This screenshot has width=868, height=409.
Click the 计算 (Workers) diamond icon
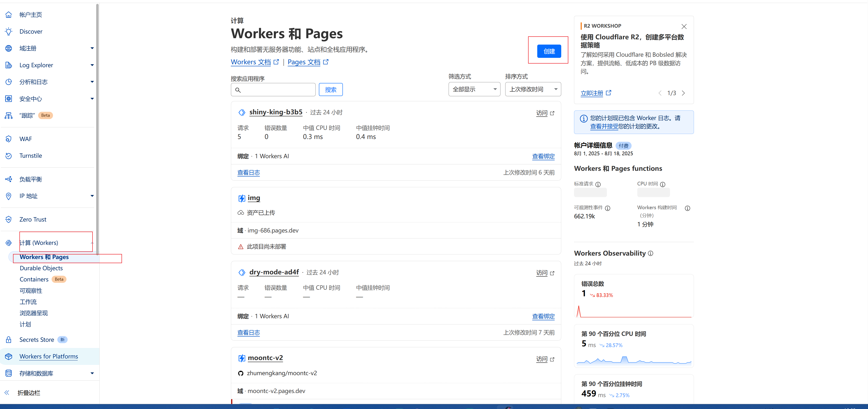pyautogui.click(x=8, y=243)
